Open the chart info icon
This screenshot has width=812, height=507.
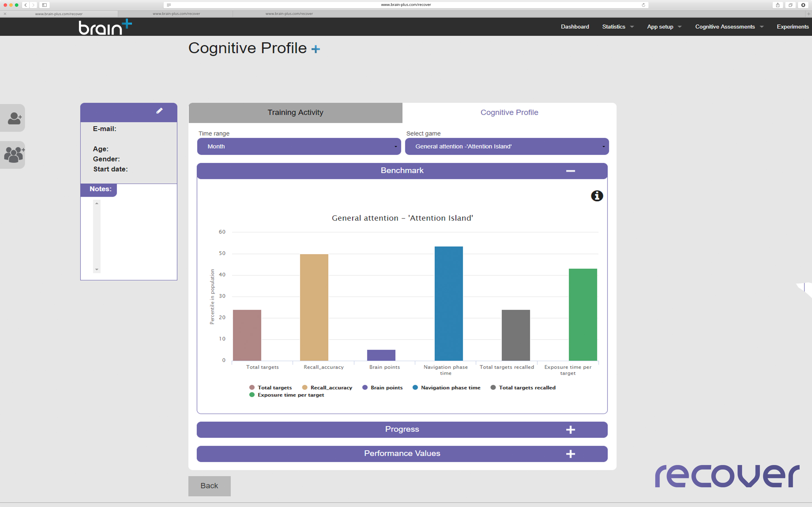pyautogui.click(x=597, y=196)
